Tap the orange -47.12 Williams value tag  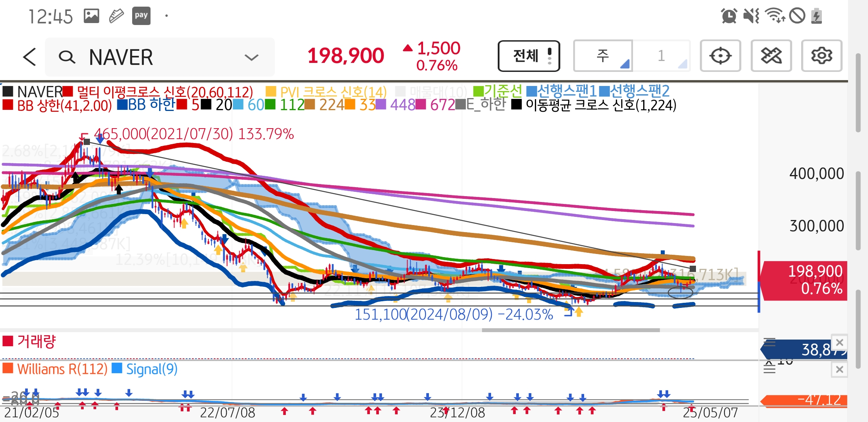(x=803, y=401)
